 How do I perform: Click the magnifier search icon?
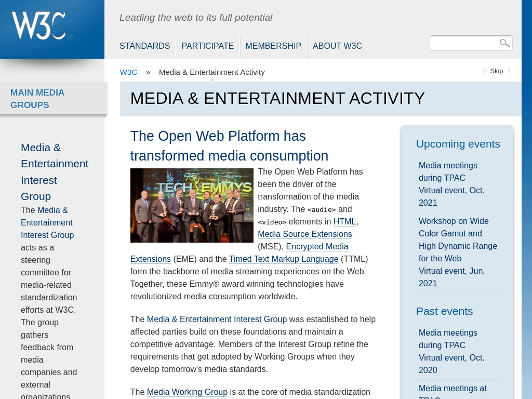point(504,43)
